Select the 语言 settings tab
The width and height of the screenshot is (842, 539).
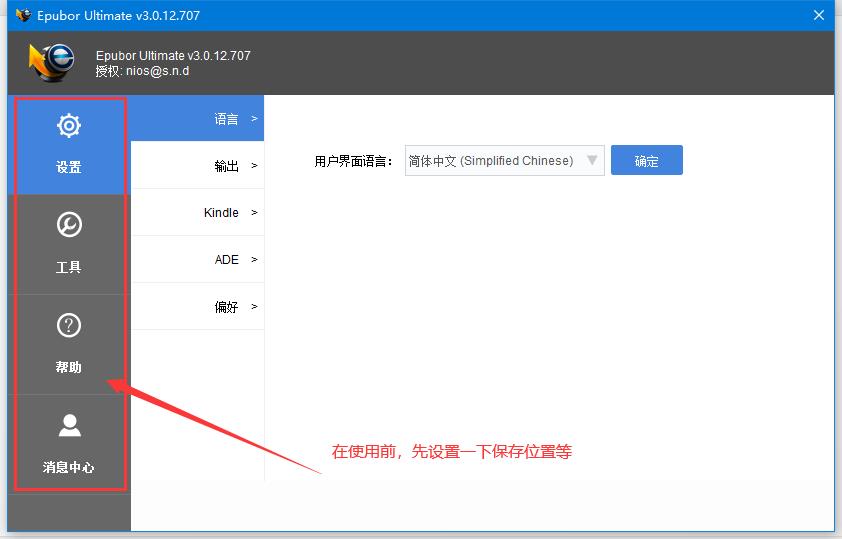[197, 119]
